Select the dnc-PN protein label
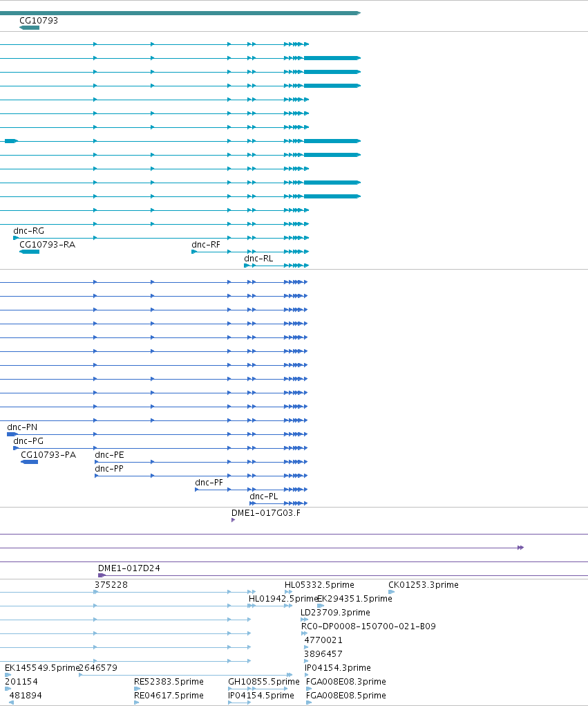Viewport: 588px width, 706px height. pos(22,427)
